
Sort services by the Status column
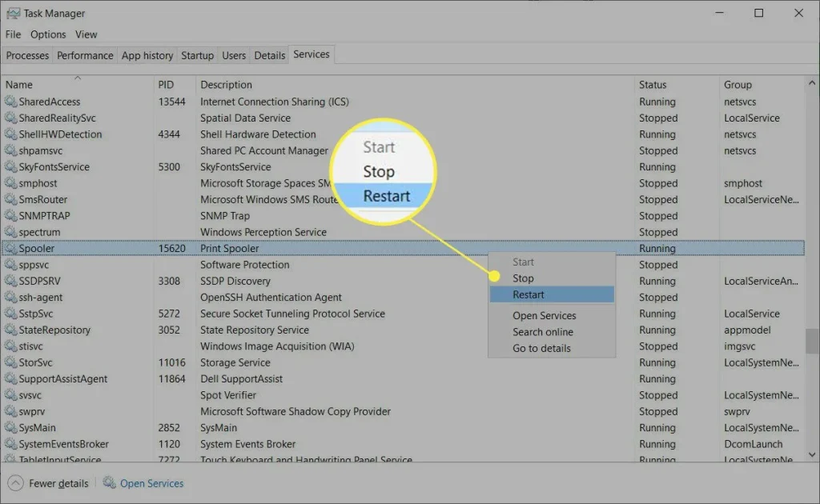(x=677, y=84)
